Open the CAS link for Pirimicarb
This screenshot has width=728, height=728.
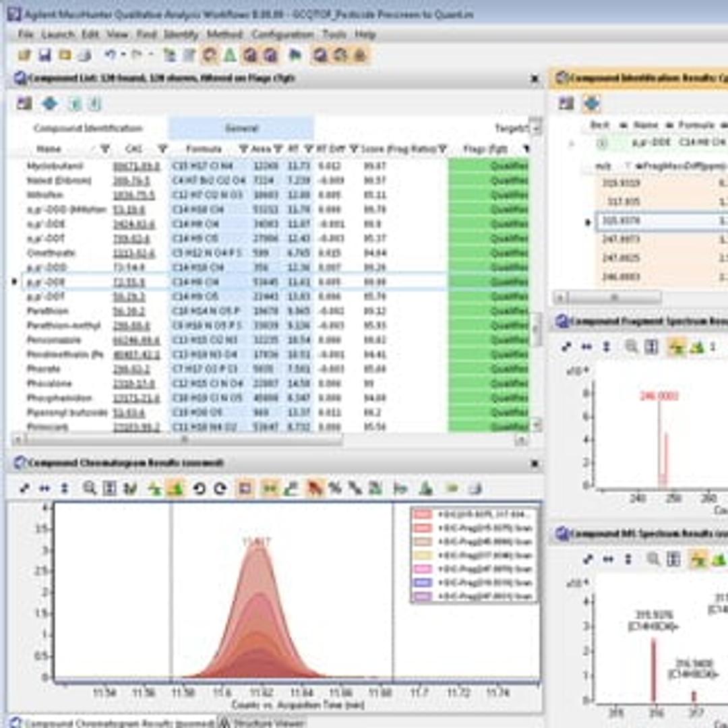[x=136, y=427]
